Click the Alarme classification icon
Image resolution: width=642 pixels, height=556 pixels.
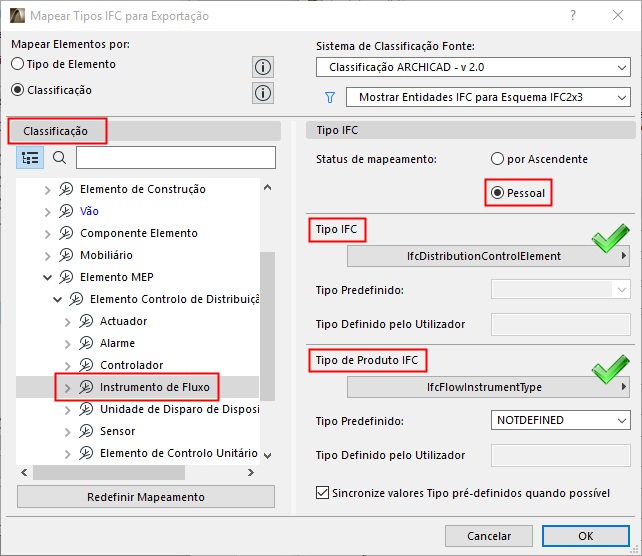(86, 343)
